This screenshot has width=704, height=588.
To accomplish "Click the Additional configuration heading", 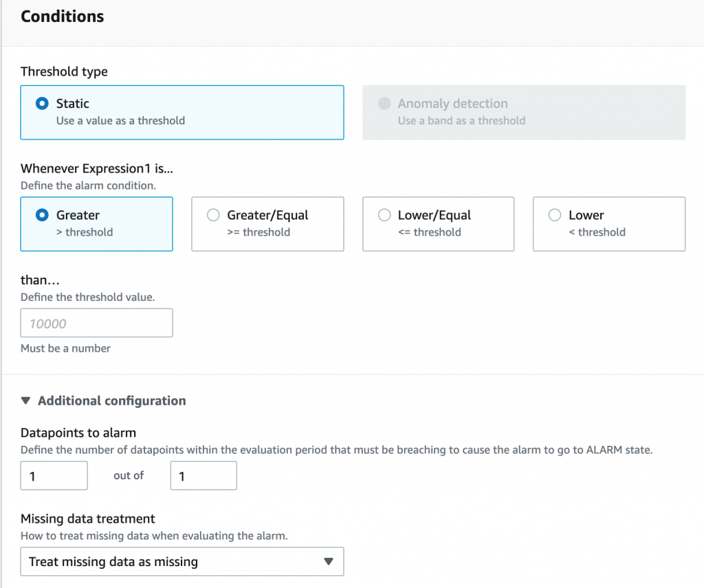I will click(x=111, y=400).
